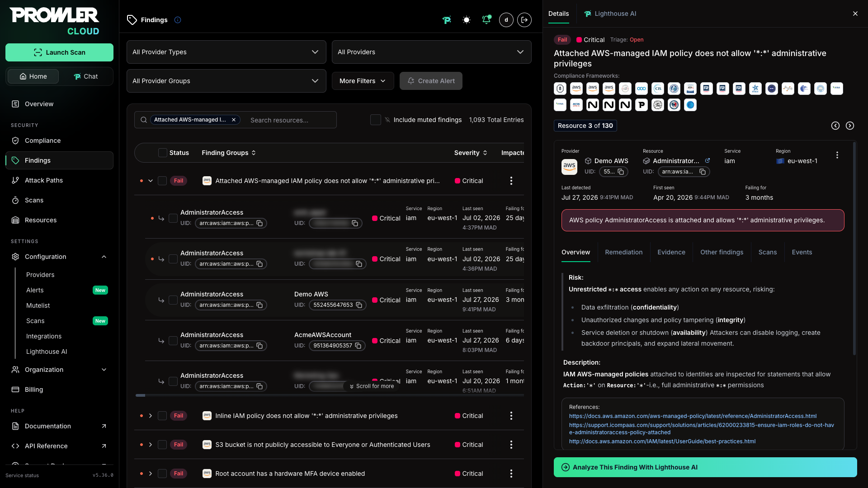The width and height of the screenshot is (868, 488).
Task: Copy resource ARN UID in details panel
Action: tap(703, 172)
